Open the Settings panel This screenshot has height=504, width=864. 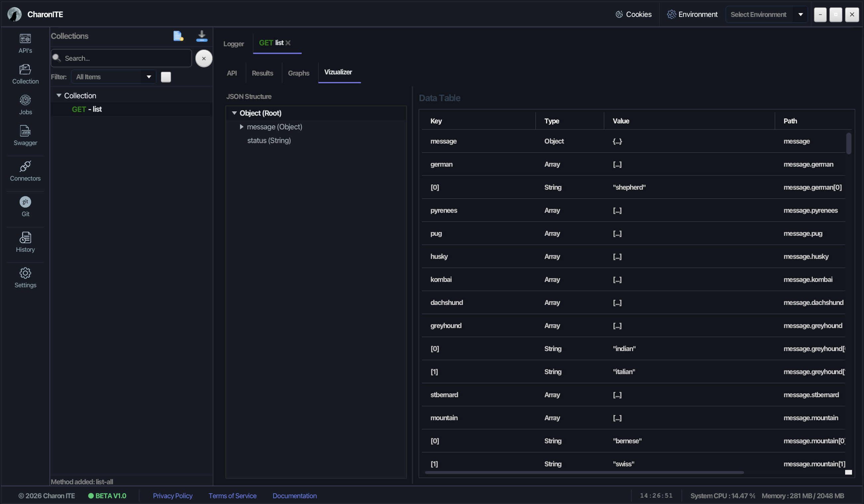click(x=25, y=277)
